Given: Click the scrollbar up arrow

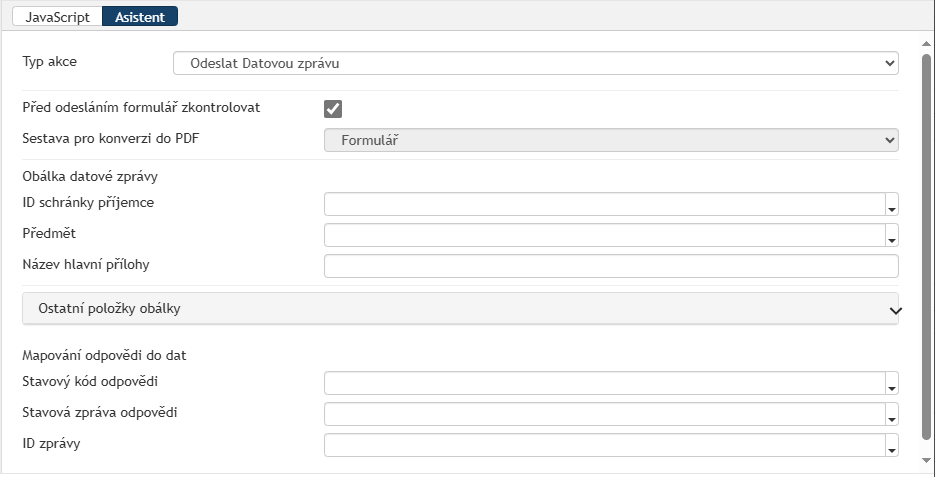Looking at the screenshot, I should [x=926, y=44].
